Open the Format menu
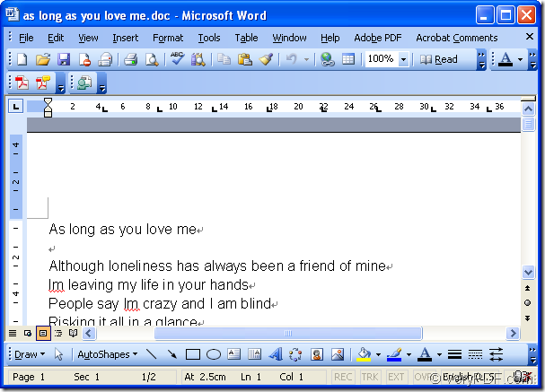545x392 pixels. tap(168, 38)
